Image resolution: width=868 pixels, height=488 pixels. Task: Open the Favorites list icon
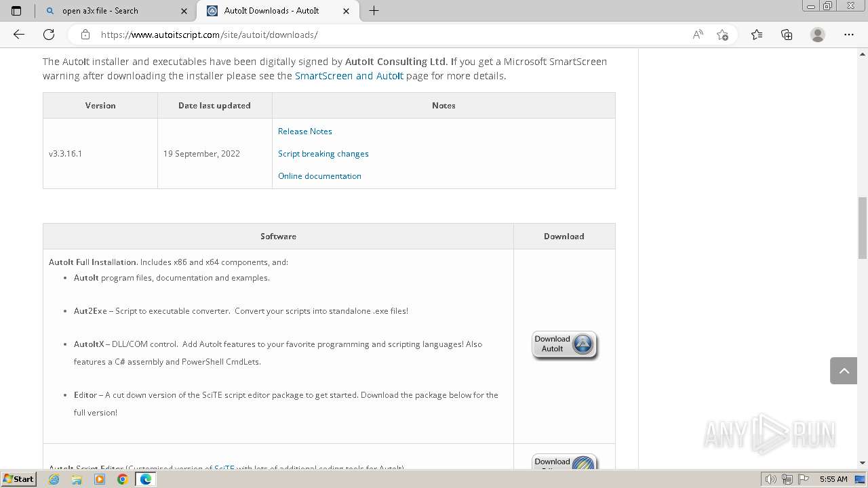pos(757,35)
